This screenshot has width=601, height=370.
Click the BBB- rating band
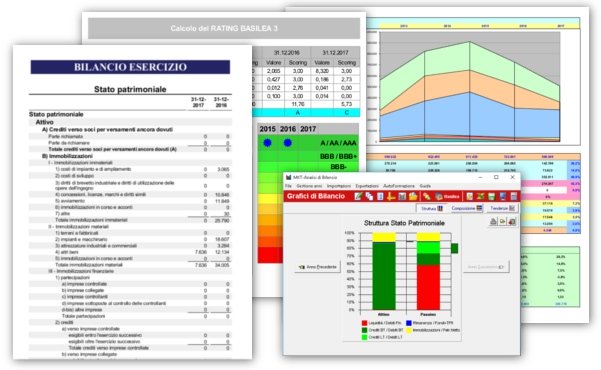pos(309,167)
